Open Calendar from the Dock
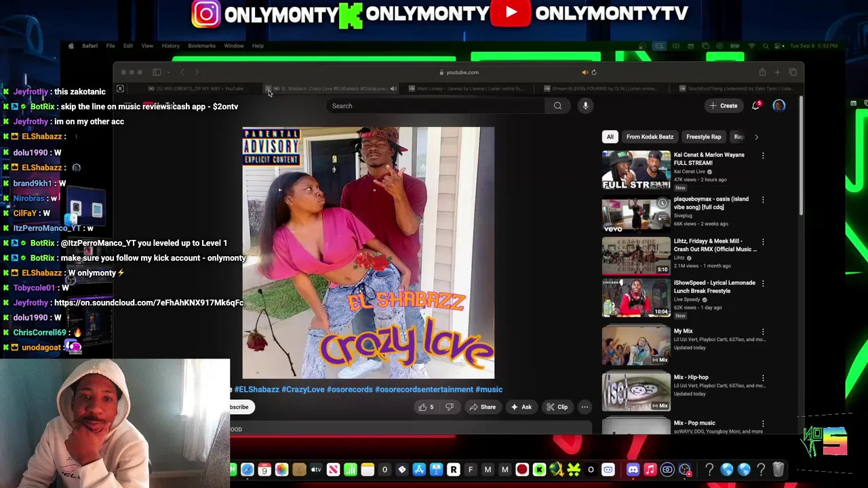 (x=264, y=470)
